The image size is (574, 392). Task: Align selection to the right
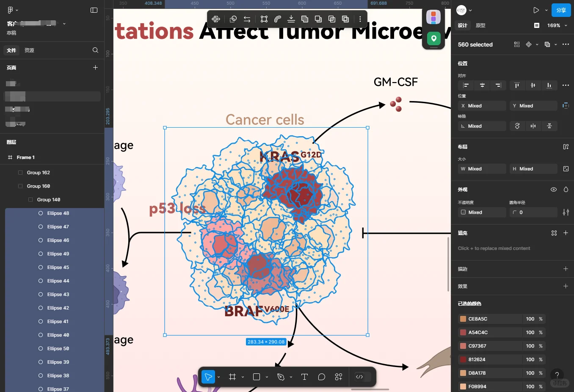(x=498, y=85)
